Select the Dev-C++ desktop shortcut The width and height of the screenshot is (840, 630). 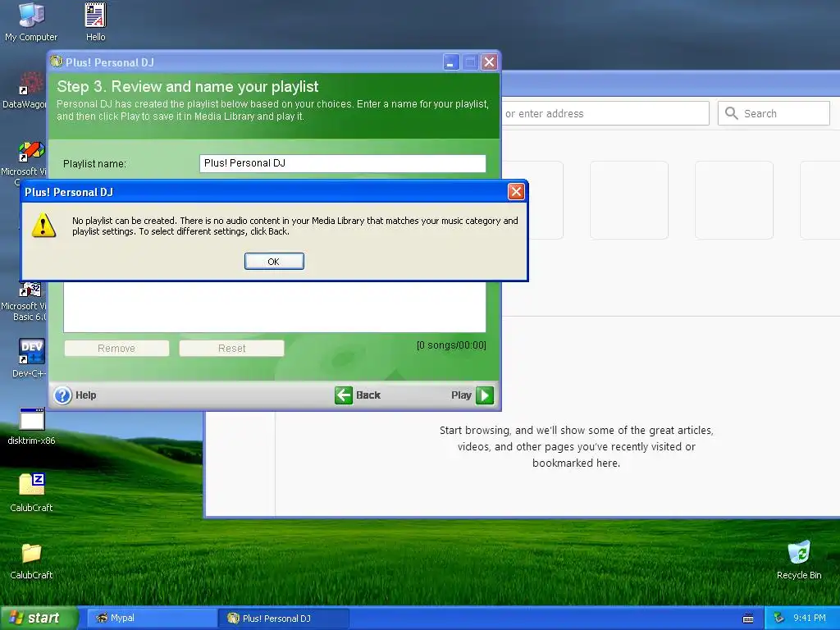coord(30,358)
